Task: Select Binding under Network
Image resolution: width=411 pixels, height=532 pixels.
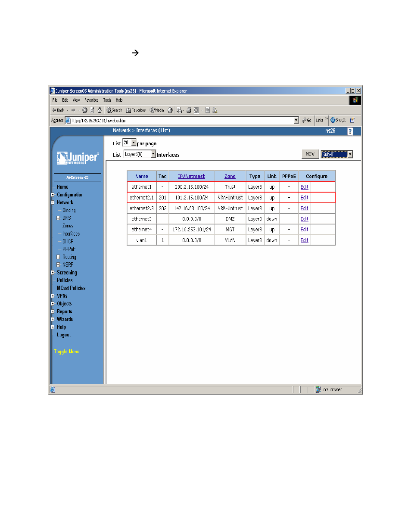Action: (x=69, y=210)
